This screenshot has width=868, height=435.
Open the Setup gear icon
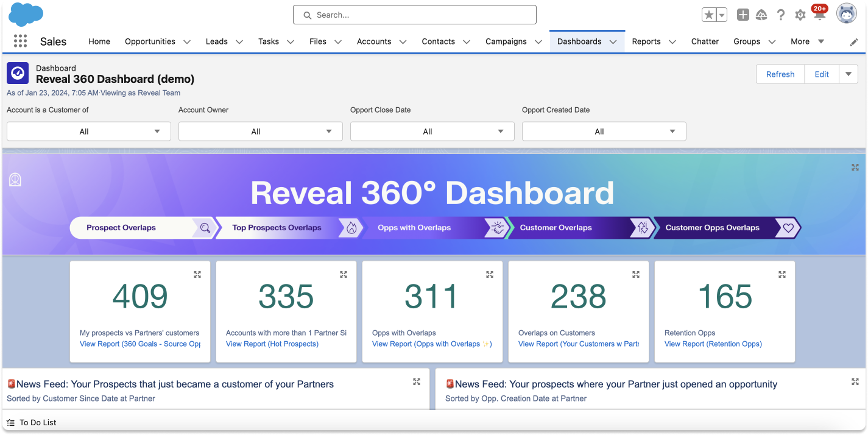pyautogui.click(x=800, y=15)
